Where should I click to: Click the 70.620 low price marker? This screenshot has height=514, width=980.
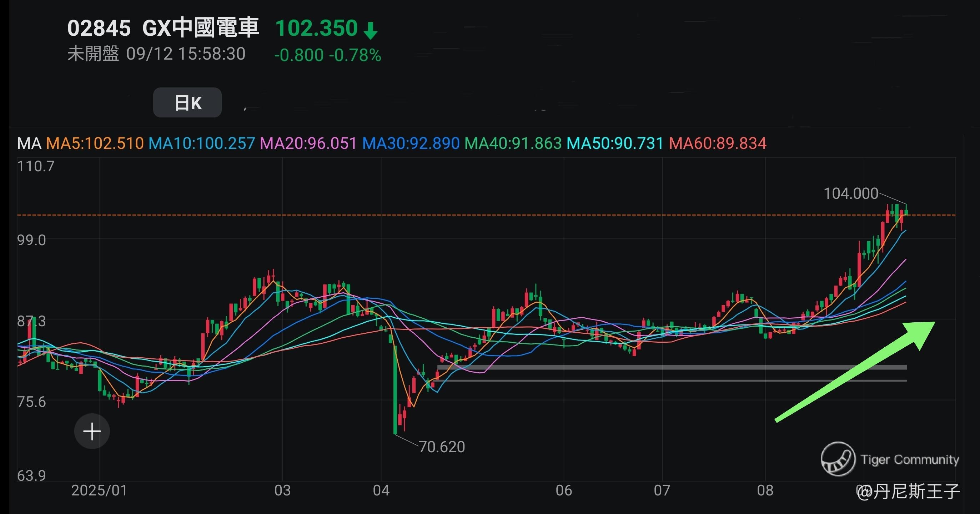click(442, 447)
